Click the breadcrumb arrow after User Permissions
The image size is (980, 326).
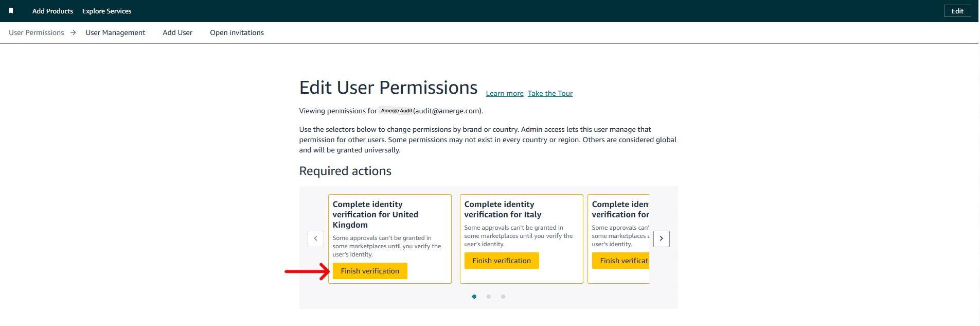tap(73, 32)
